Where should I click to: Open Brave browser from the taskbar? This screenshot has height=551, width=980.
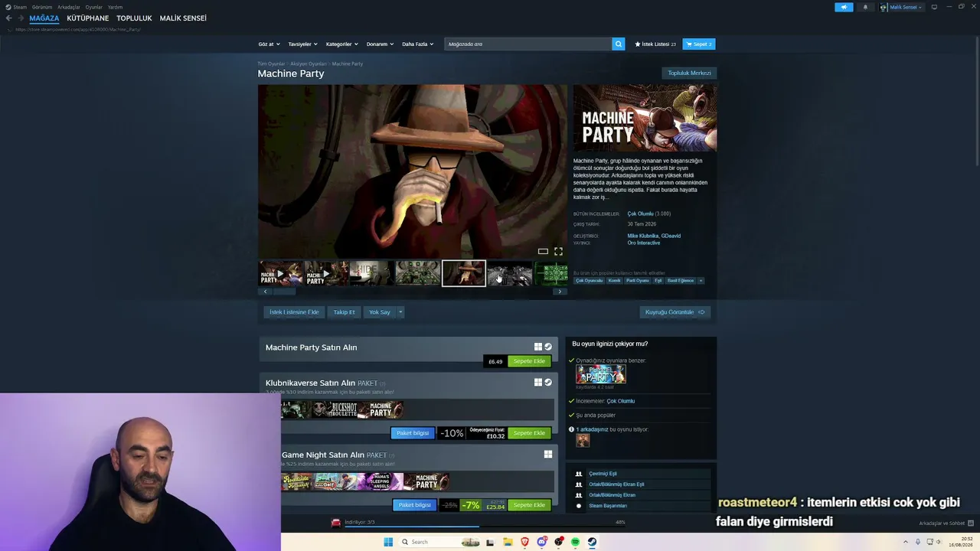pos(524,542)
